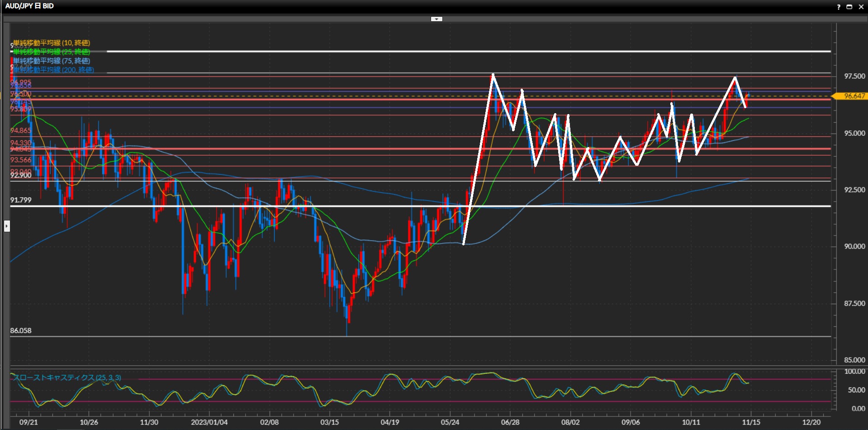Click the 11/15 date on time axis

tap(751, 422)
